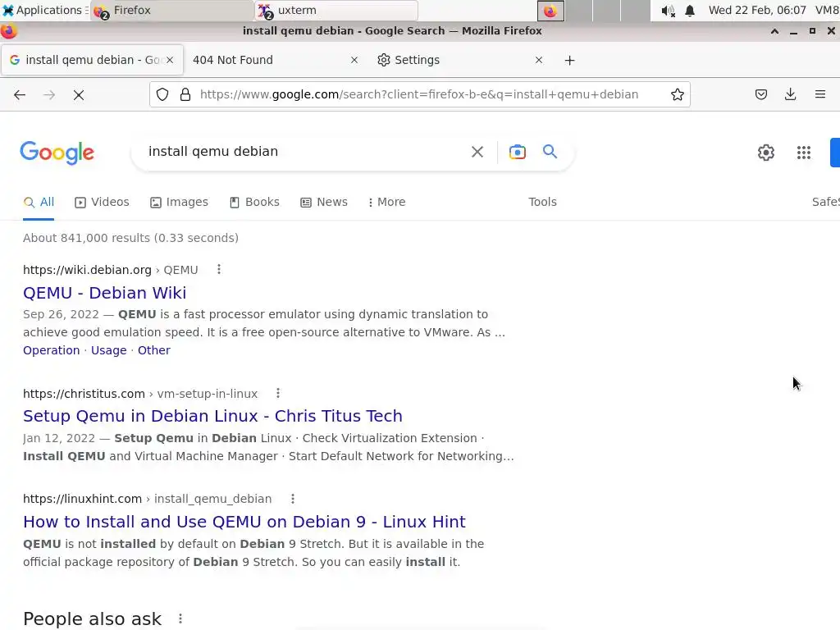Open a new browser tab
840x630 pixels.
569,61
